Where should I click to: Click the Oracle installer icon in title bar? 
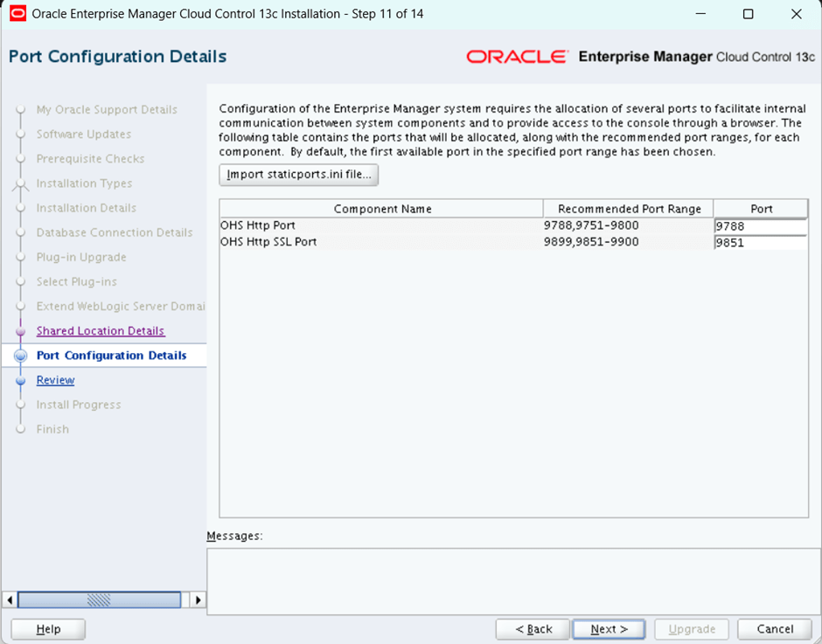(x=17, y=14)
